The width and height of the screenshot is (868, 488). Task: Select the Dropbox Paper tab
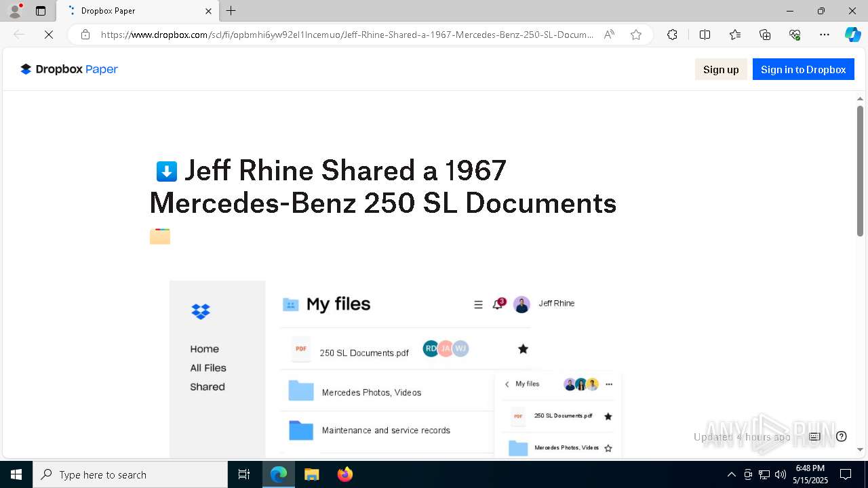click(137, 11)
